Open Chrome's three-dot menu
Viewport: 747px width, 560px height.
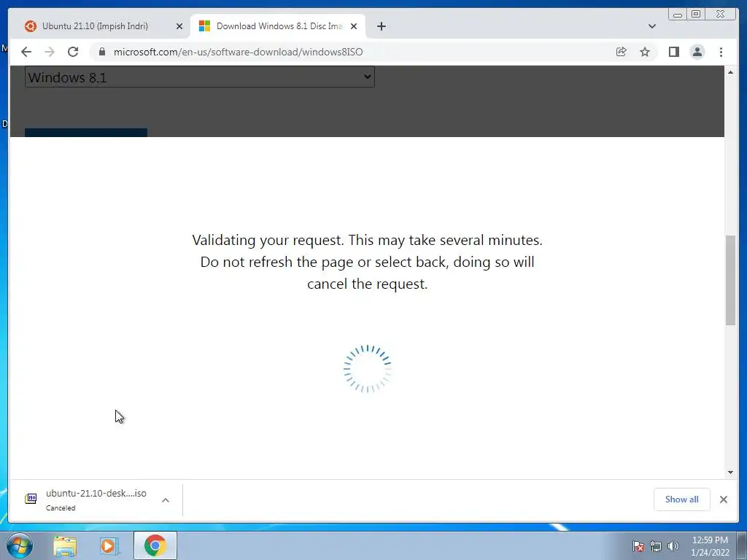(x=721, y=52)
